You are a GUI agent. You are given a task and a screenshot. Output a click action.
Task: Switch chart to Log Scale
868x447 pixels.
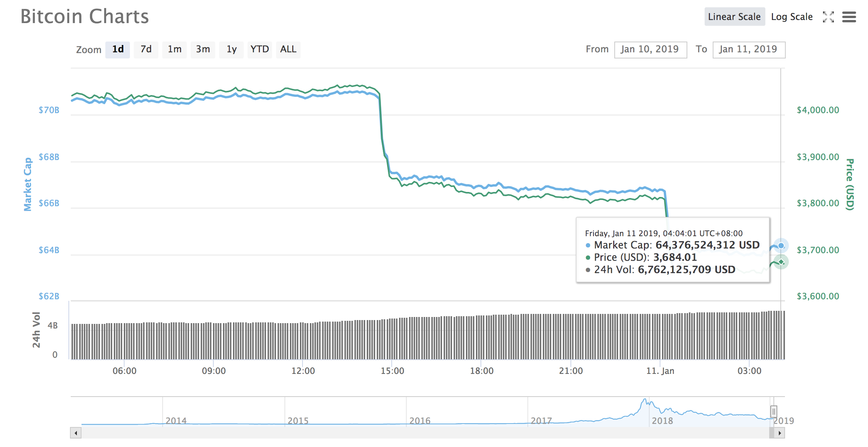(792, 17)
